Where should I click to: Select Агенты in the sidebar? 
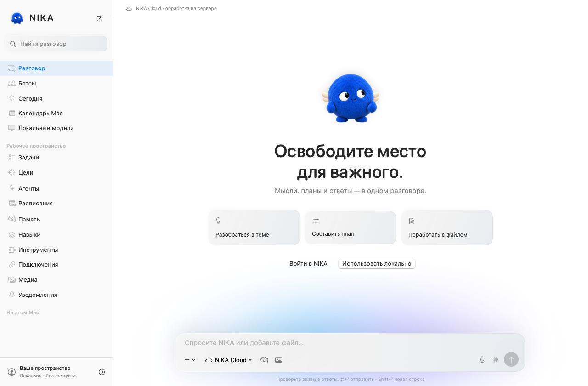pos(56,188)
